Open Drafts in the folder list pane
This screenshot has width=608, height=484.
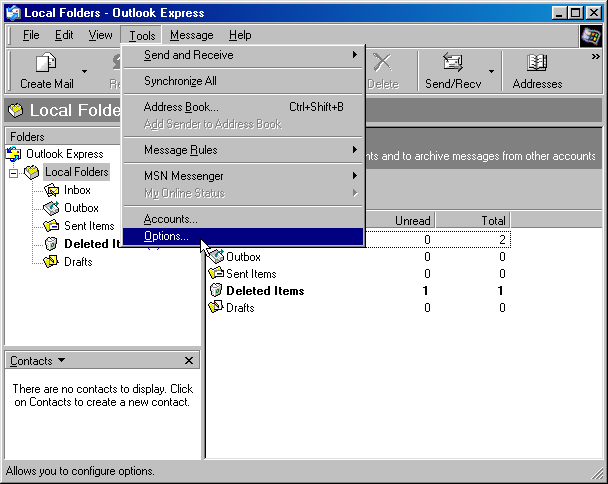239,308
